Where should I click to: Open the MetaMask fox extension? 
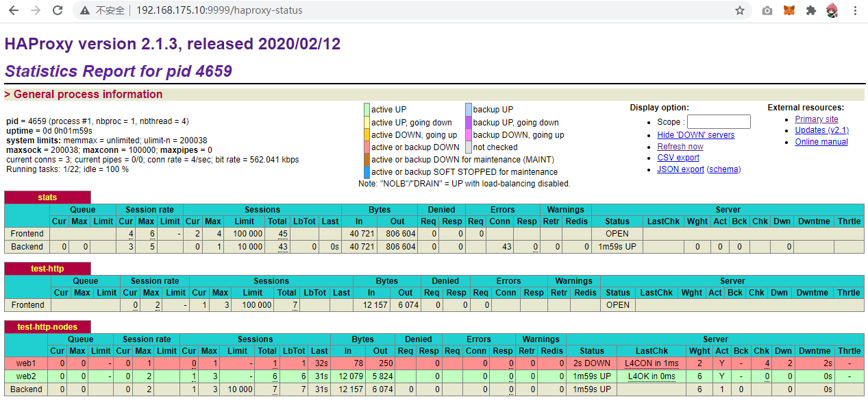pyautogui.click(x=789, y=11)
